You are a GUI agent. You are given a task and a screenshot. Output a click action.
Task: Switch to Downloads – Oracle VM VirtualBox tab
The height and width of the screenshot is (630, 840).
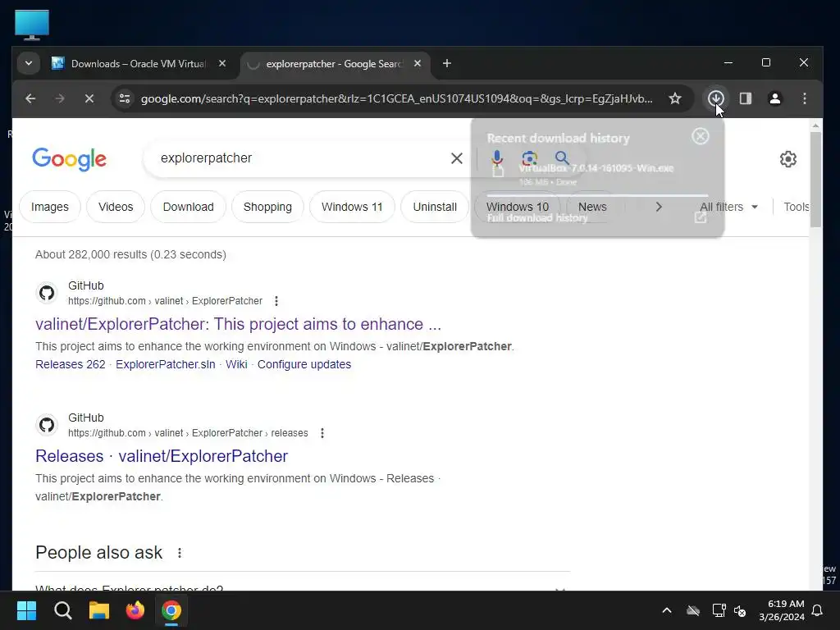click(x=139, y=64)
